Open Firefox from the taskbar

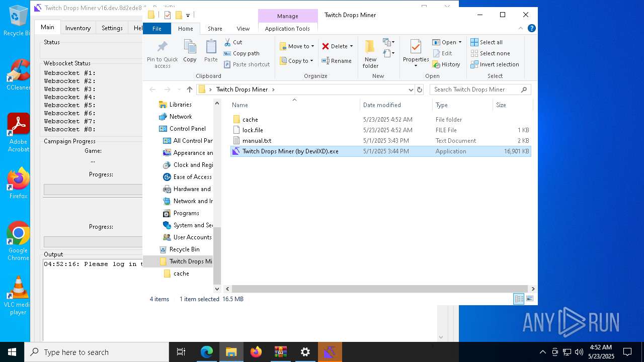256,352
